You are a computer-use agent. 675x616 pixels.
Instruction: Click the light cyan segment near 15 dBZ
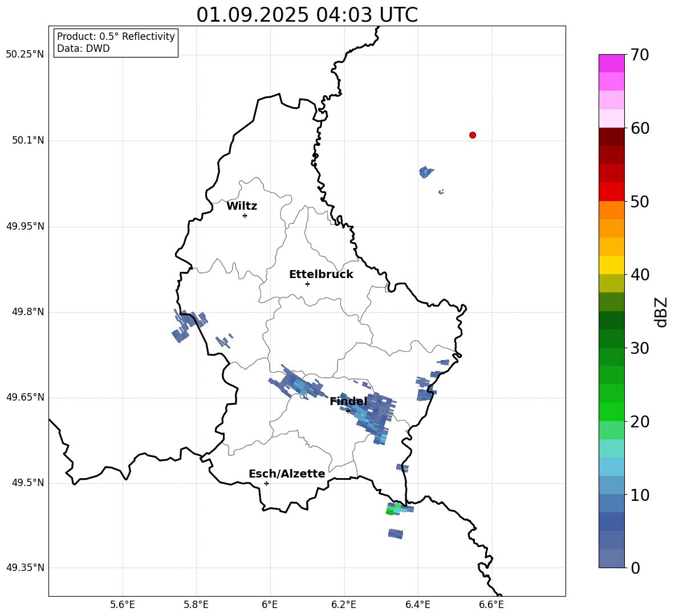612,448
